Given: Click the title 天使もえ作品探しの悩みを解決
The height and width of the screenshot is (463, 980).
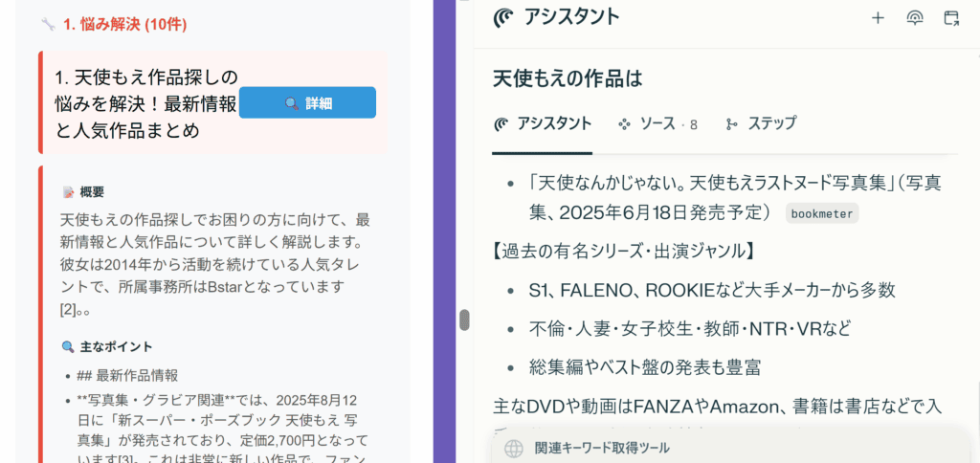Looking at the screenshot, I should pyautogui.click(x=145, y=104).
